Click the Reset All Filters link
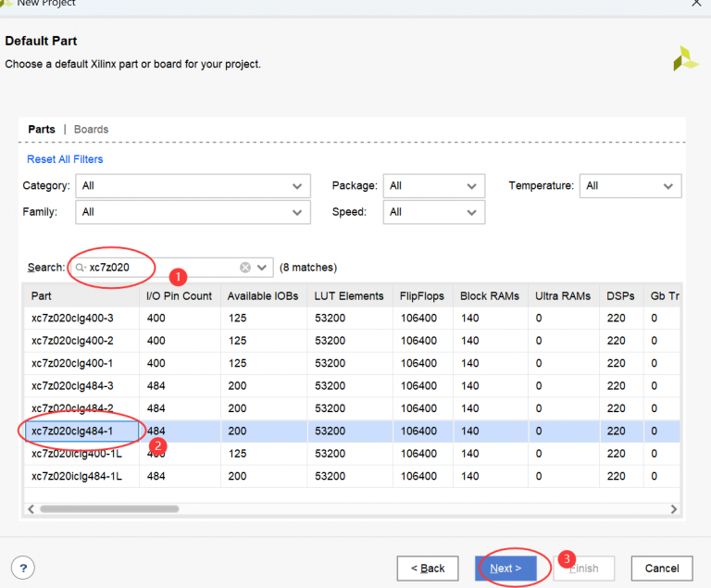This screenshot has height=588, width=711. 65,159
